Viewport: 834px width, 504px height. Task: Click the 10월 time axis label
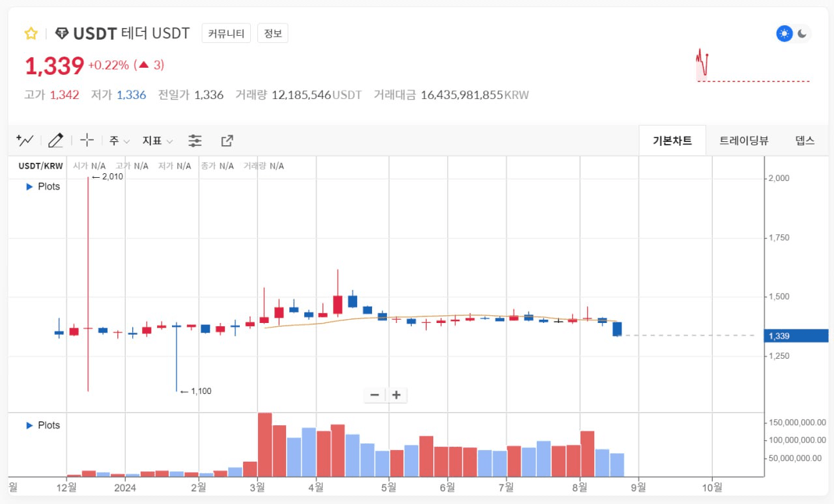pyautogui.click(x=713, y=486)
